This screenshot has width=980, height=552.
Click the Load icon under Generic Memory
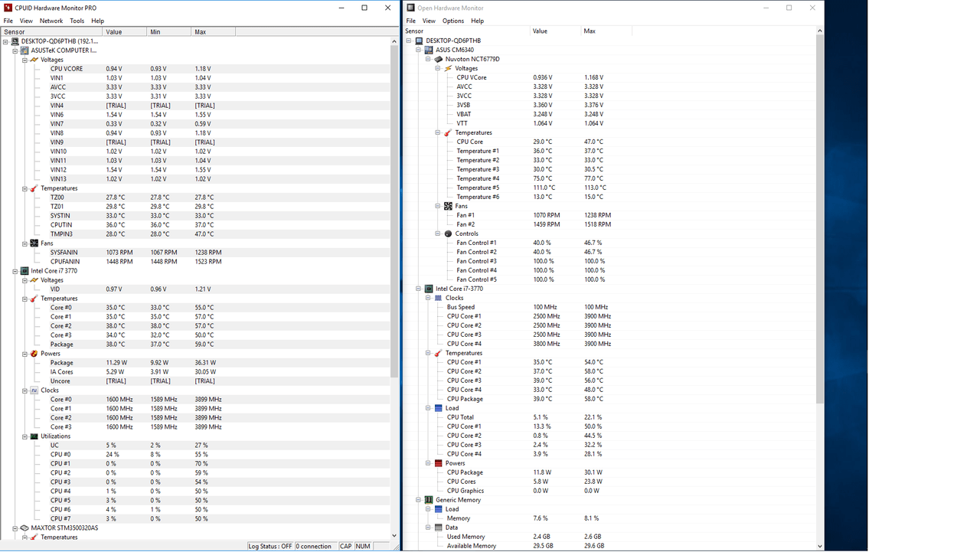tap(437, 508)
